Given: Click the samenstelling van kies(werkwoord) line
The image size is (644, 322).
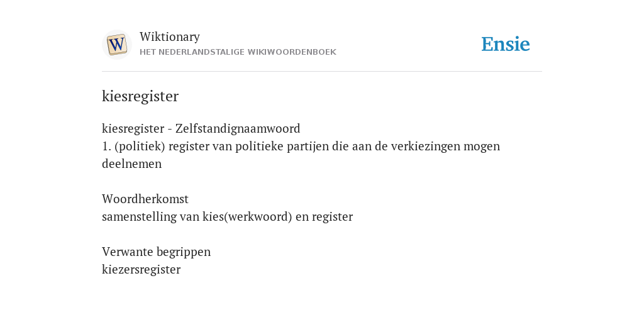Looking at the screenshot, I should [227, 217].
